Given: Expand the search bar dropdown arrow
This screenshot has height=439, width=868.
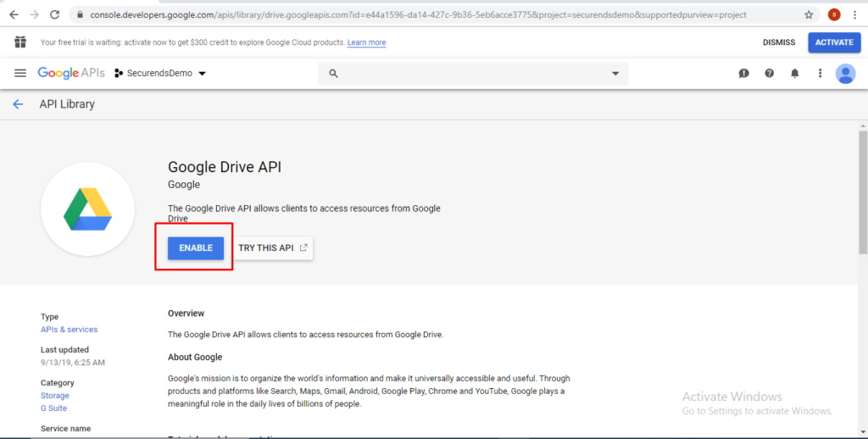Looking at the screenshot, I should pos(615,74).
